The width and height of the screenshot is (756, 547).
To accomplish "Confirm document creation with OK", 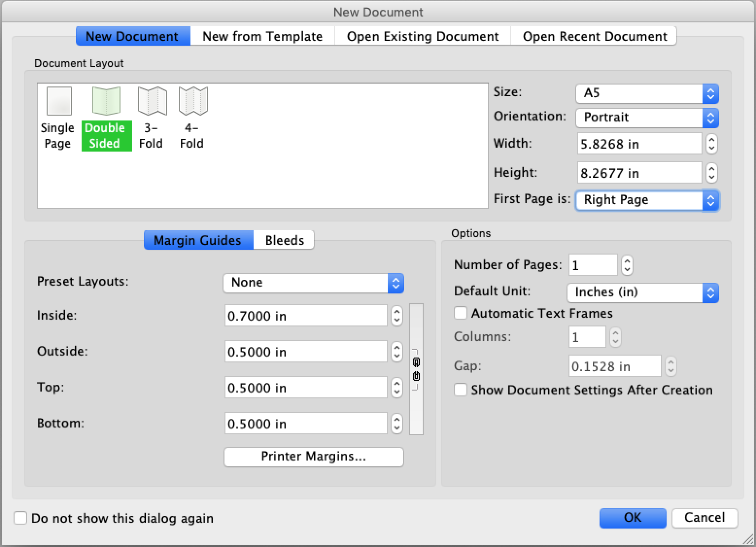I will pyautogui.click(x=633, y=518).
